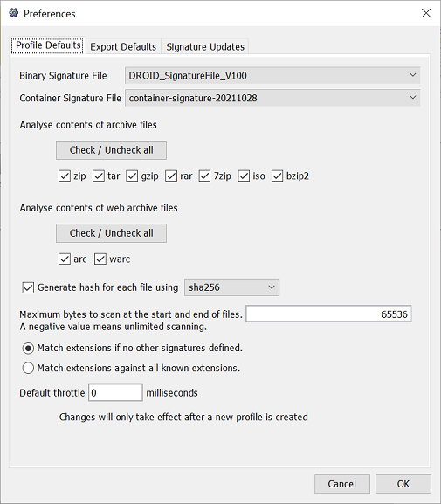Screen dimensions: 441x504
Task: Click Check / Uncheck all for archive files
Action: pyautogui.click(x=111, y=150)
